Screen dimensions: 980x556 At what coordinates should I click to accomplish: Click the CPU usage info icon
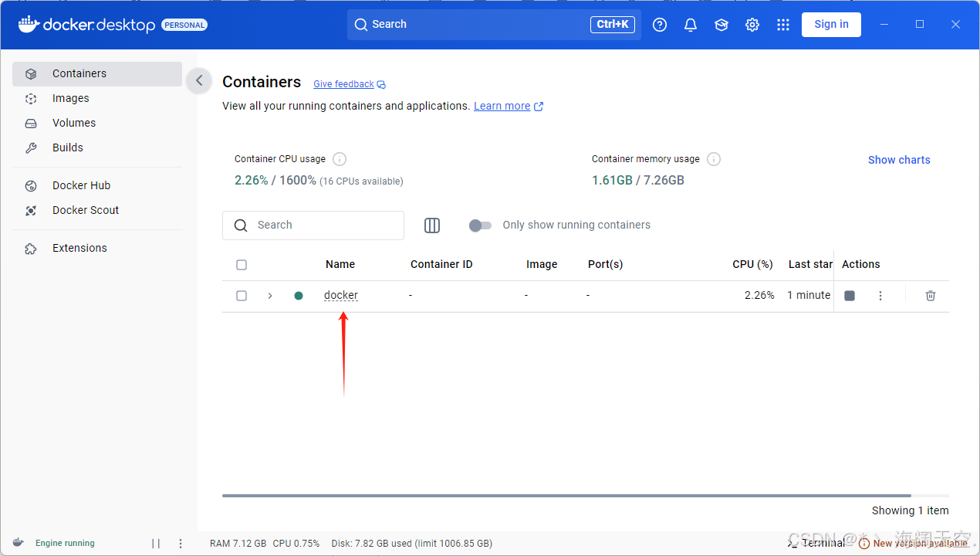coord(340,159)
